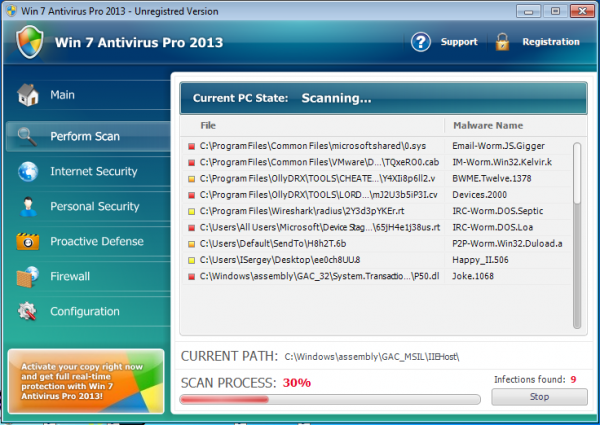Open Personal Security page

click(x=88, y=207)
